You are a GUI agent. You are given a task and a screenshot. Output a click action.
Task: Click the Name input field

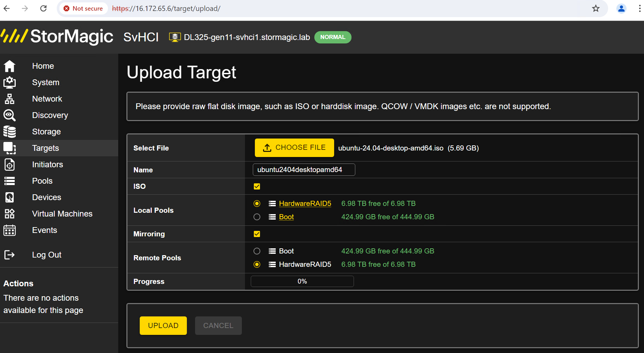304,170
